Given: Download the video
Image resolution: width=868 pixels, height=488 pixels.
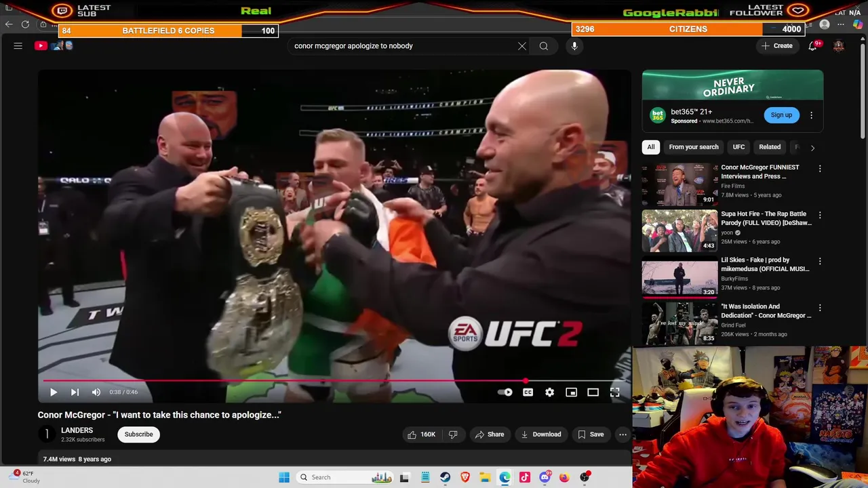Looking at the screenshot, I should [x=541, y=434].
